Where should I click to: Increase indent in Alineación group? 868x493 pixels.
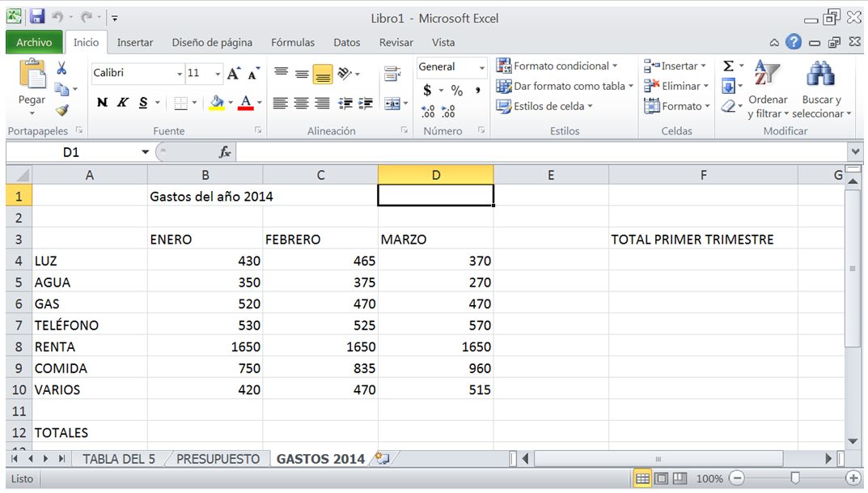tap(366, 103)
